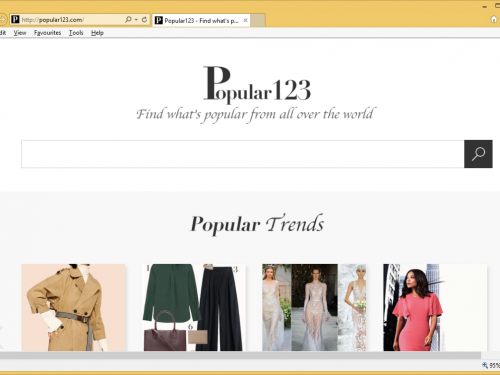This screenshot has height=375, width=500.
Task: Open a new blank tab
Action: (258, 20)
